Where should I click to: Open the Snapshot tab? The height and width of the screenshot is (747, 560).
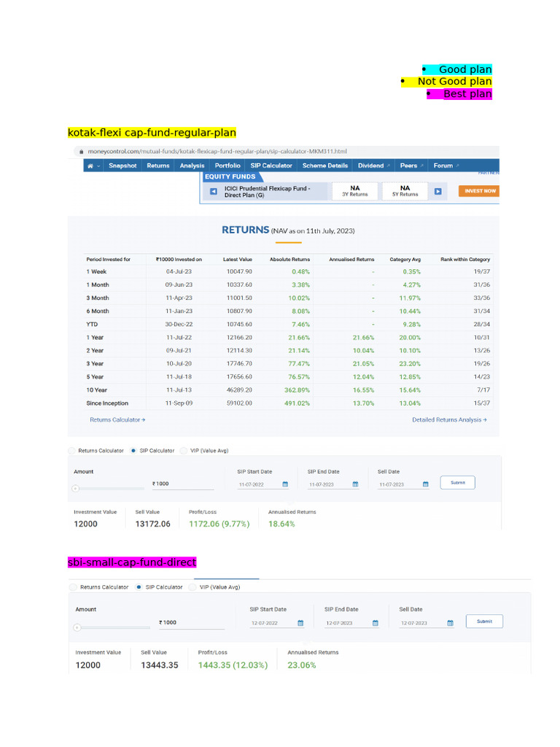coord(122,166)
